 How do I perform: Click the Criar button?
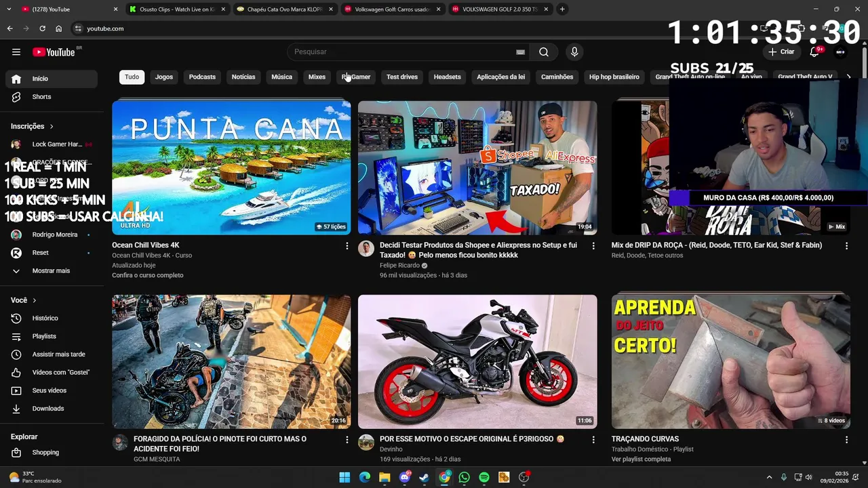pos(781,52)
